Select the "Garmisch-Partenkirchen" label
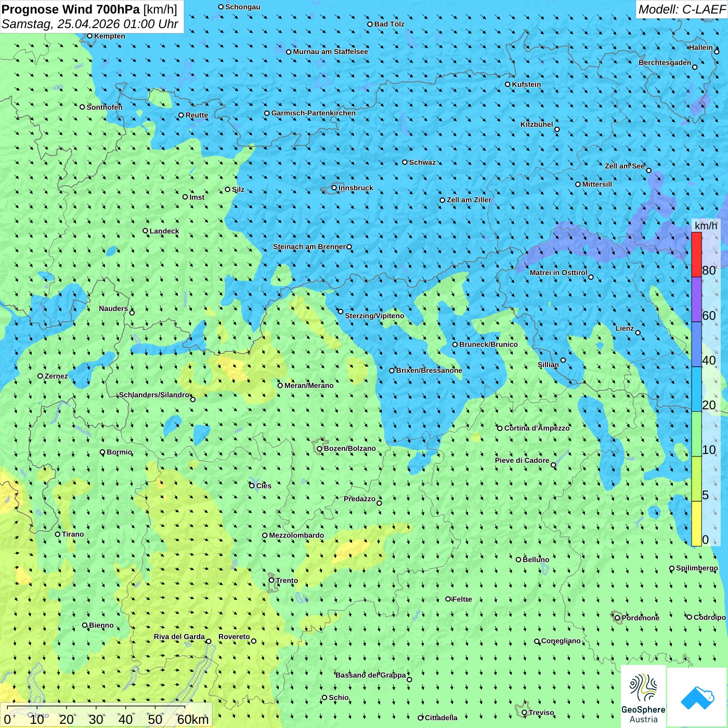The height and width of the screenshot is (728, 728). [314, 113]
